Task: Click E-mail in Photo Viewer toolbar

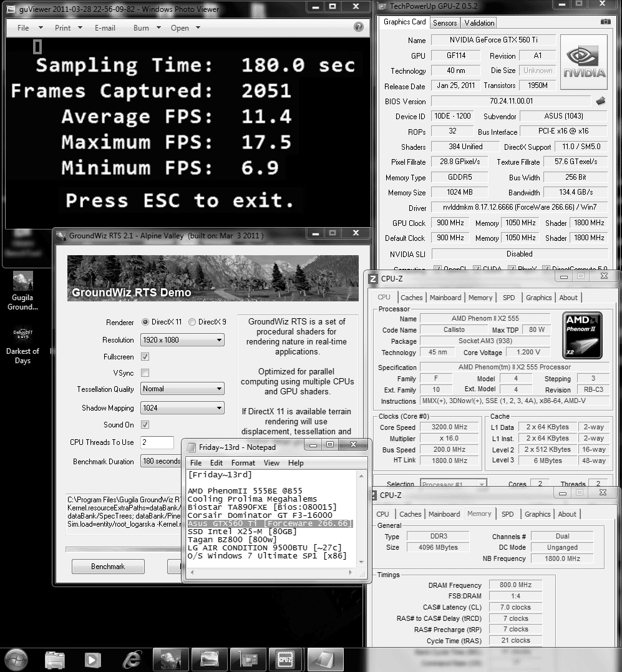Action: (x=105, y=28)
